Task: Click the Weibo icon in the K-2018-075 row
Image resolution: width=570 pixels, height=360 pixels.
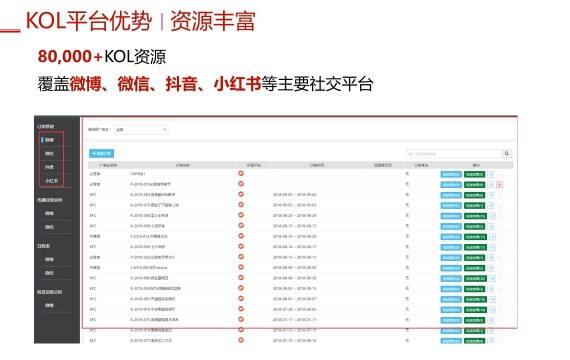Action: (x=241, y=320)
